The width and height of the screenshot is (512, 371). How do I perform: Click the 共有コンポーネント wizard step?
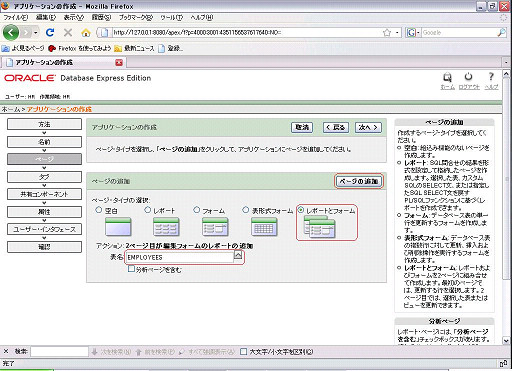tap(44, 194)
